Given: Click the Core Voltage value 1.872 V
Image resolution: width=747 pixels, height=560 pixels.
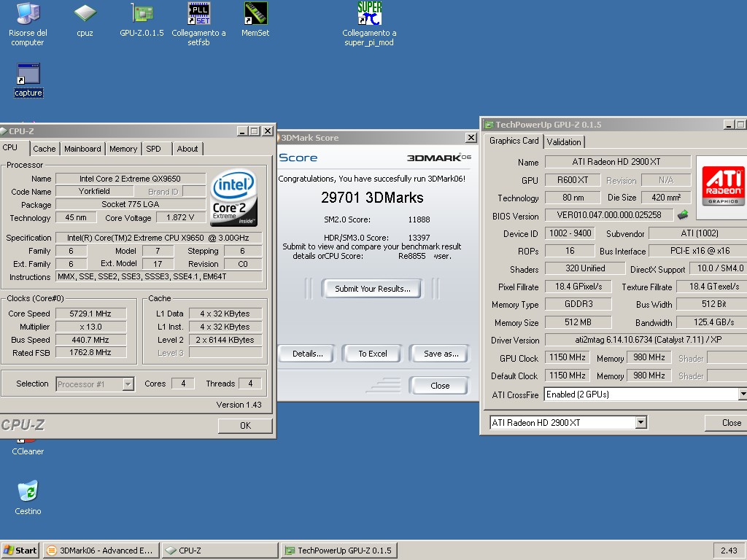Looking at the screenshot, I should click(x=180, y=217).
